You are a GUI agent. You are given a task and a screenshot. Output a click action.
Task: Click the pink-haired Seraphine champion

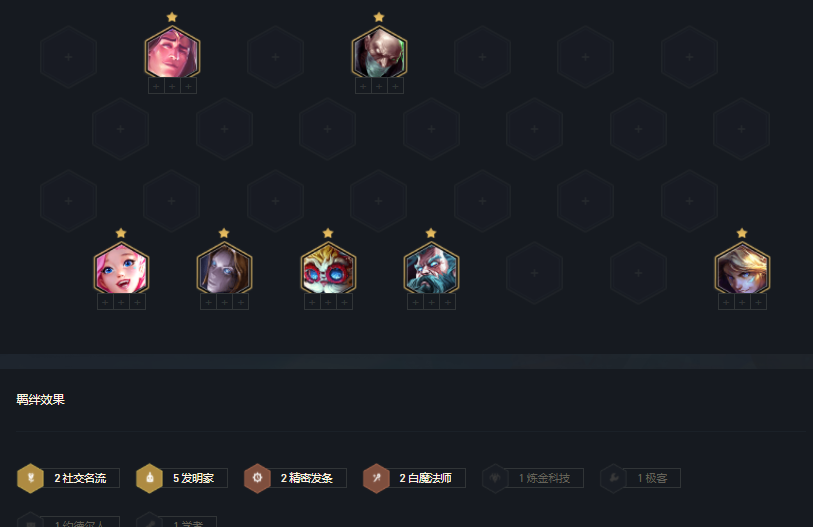coord(121,269)
